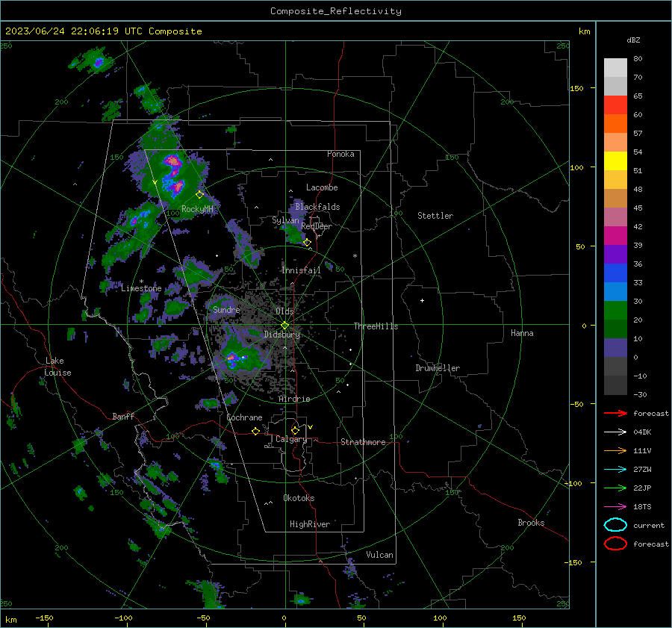This screenshot has width=672, height=628.
Task: Click the yellow diamond marker below RedDeer
Action: 307,243
